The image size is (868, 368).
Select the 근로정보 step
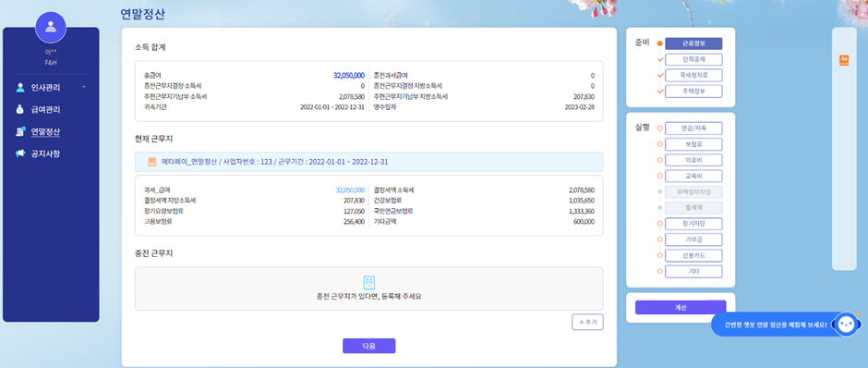coord(693,43)
